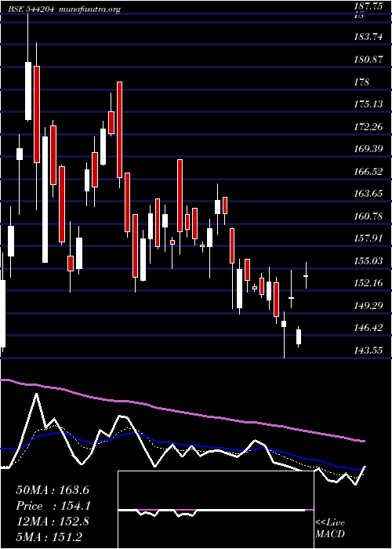Click the 172.26 price level label
Image resolution: width=392 pixels, height=549 pixels.
tap(368, 127)
